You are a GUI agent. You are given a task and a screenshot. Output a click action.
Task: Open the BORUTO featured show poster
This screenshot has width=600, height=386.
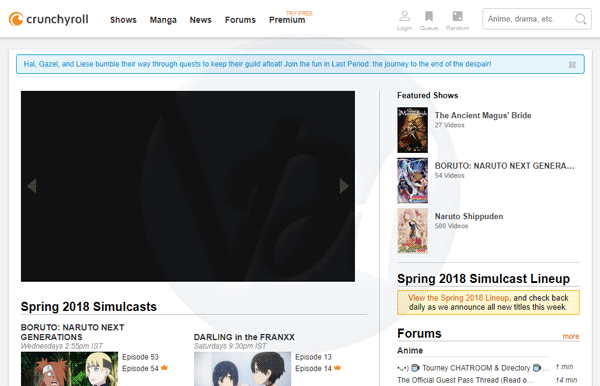[x=412, y=180]
